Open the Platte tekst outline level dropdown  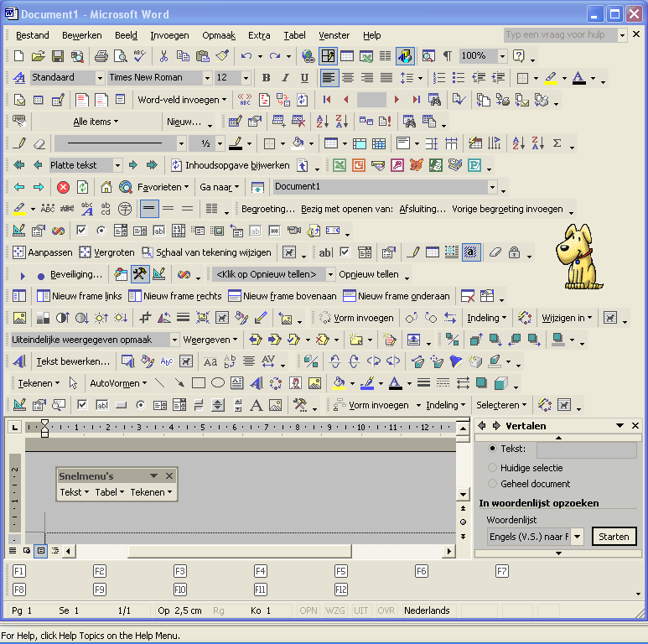click(118, 165)
